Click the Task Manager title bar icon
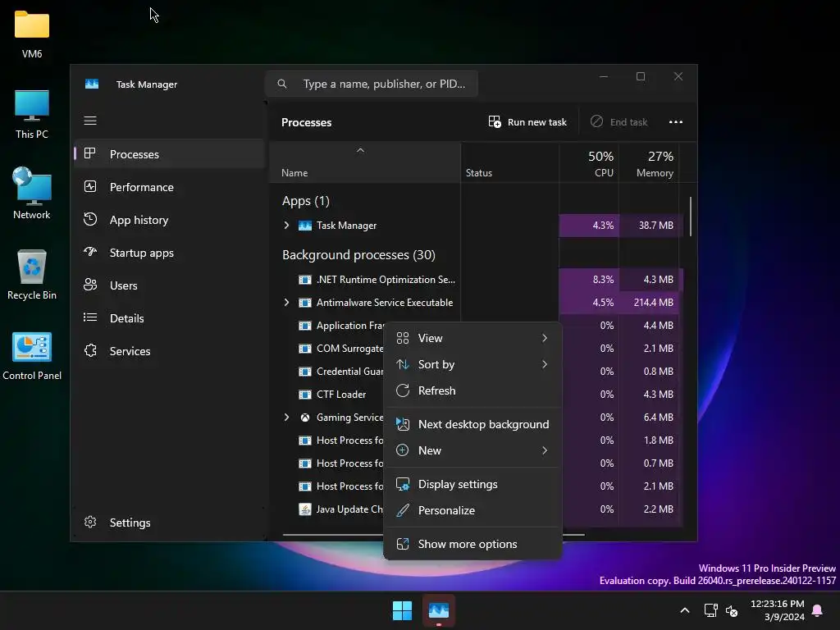 pos(92,84)
